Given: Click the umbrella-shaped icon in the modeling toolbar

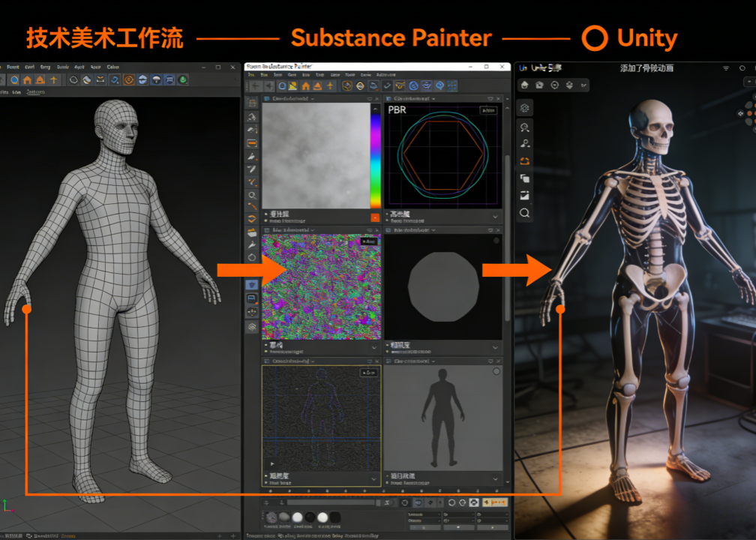Looking at the screenshot, I should pyautogui.click(x=156, y=79).
